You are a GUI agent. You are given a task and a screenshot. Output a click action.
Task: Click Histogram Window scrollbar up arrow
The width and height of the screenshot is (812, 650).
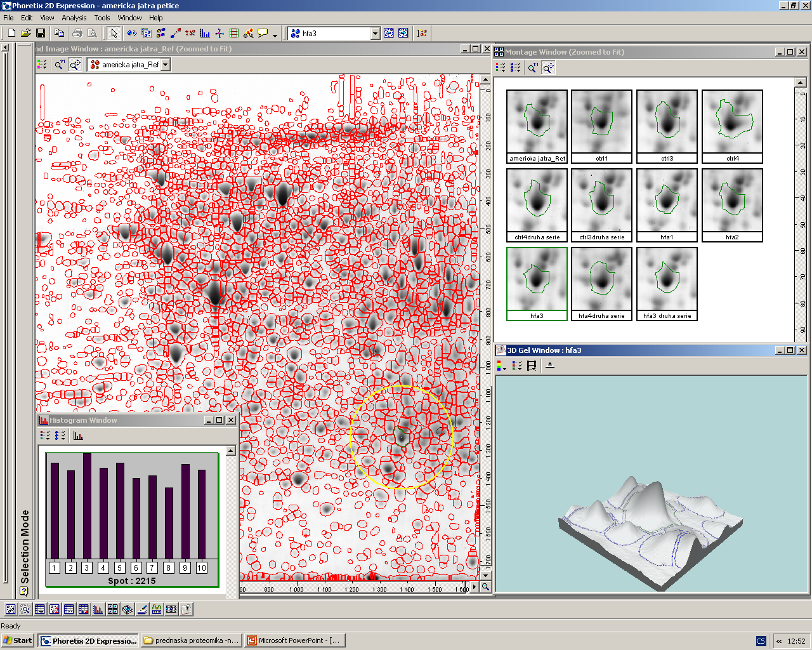[x=231, y=451]
